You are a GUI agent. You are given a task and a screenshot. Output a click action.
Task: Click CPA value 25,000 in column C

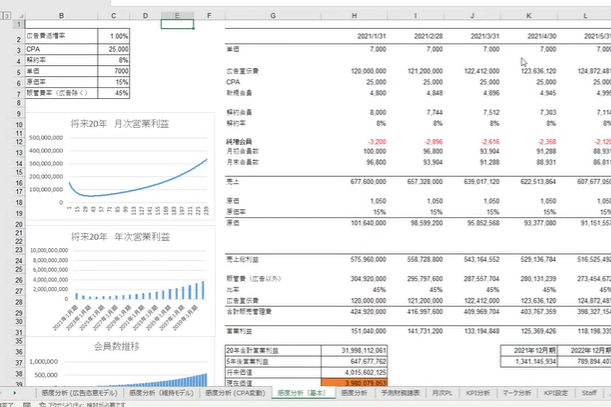tap(113, 49)
